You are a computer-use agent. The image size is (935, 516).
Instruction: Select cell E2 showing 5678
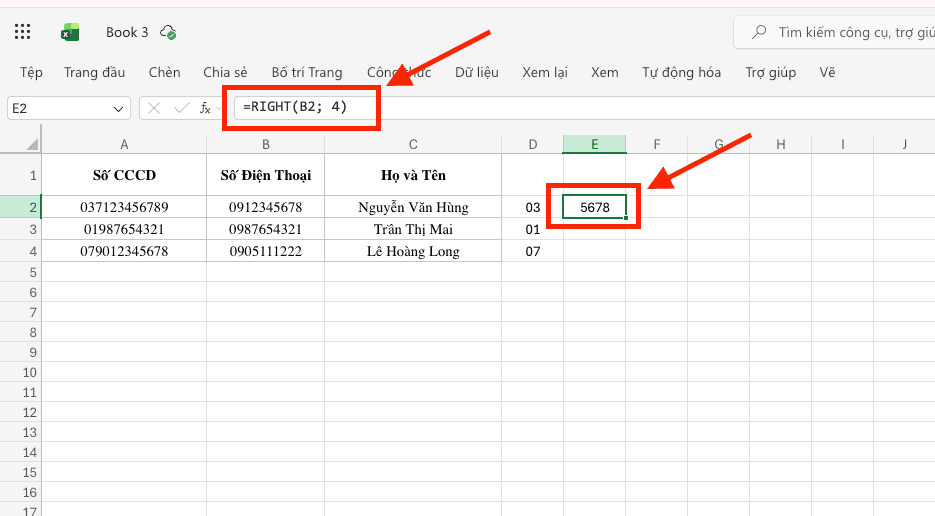pyautogui.click(x=595, y=207)
